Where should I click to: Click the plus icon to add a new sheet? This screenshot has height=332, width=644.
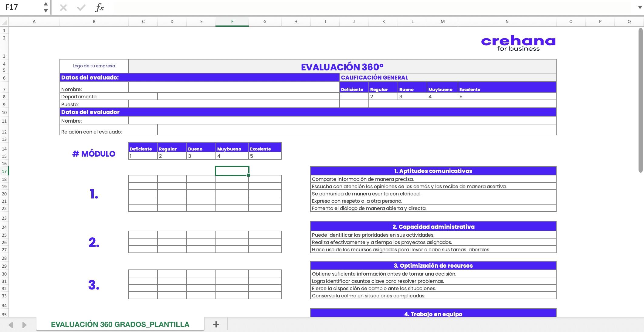[x=216, y=324]
